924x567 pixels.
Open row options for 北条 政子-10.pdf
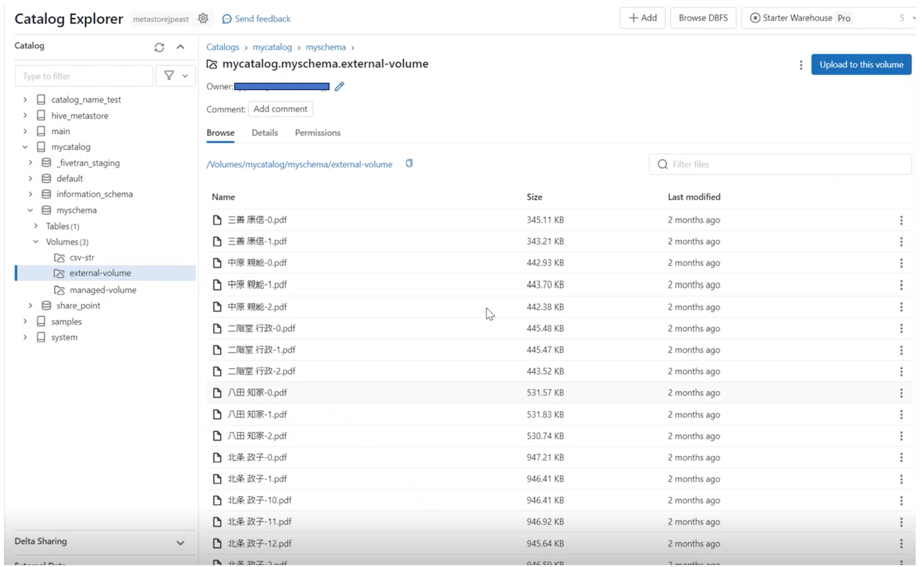[901, 501]
